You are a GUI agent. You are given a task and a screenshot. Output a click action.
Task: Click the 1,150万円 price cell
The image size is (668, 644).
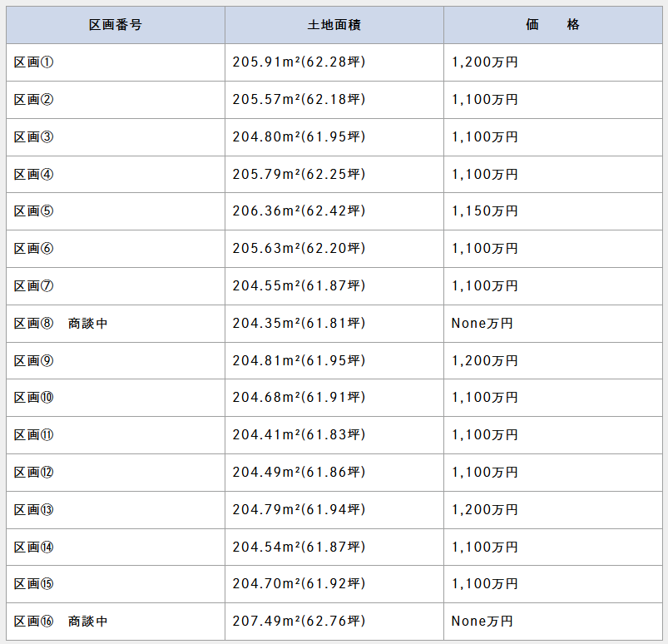pos(485,211)
